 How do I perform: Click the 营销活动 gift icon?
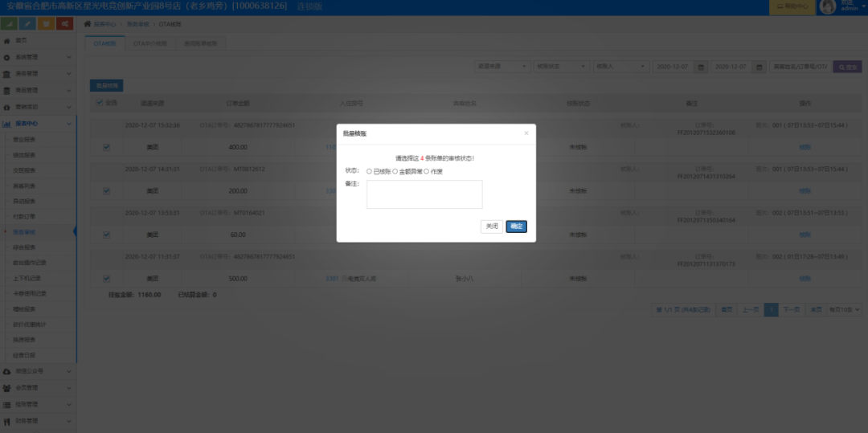point(6,108)
